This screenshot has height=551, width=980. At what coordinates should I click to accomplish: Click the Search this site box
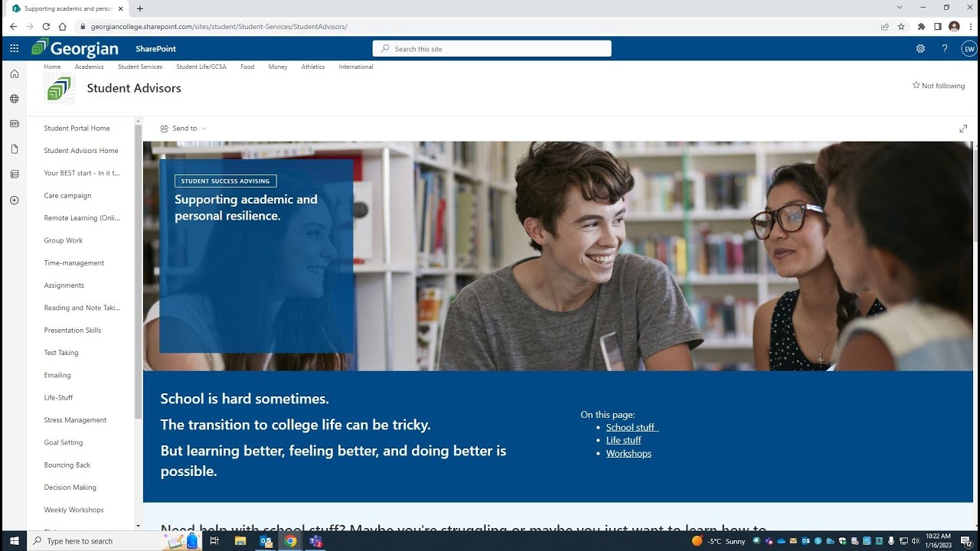point(492,48)
